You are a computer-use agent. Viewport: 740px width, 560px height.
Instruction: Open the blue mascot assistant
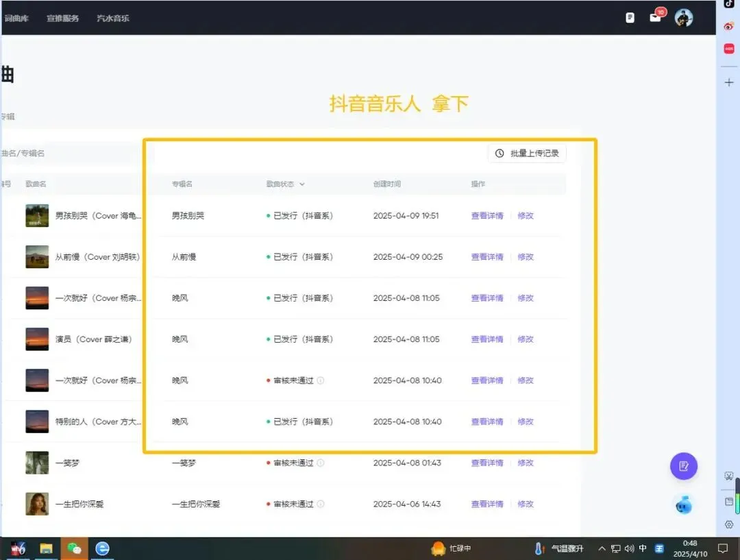pyautogui.click(x=683, y=505)
